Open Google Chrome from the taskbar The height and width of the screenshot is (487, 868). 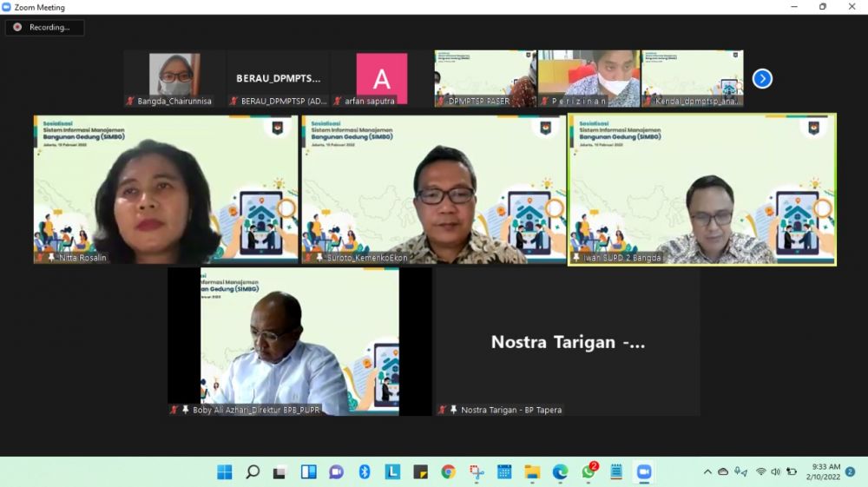[x=448, y=472]
